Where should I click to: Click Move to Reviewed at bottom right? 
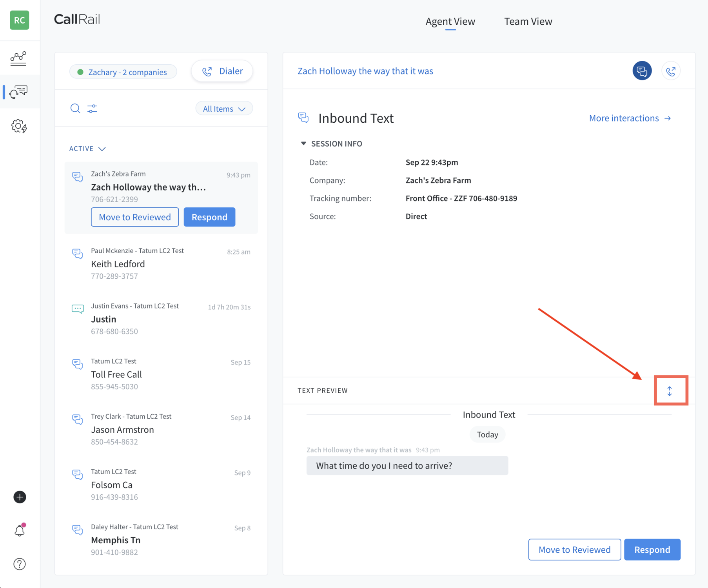click(574, 550)
